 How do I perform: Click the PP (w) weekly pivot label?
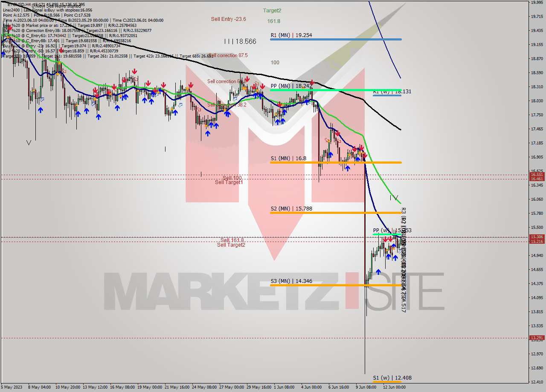(x=392, y=231)
